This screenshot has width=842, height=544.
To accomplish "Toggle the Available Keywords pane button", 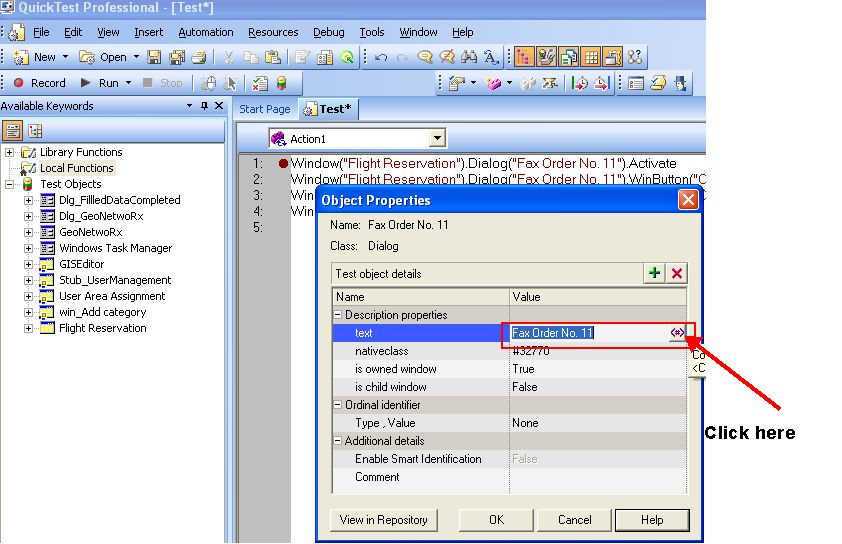I will tap(546, 57).
